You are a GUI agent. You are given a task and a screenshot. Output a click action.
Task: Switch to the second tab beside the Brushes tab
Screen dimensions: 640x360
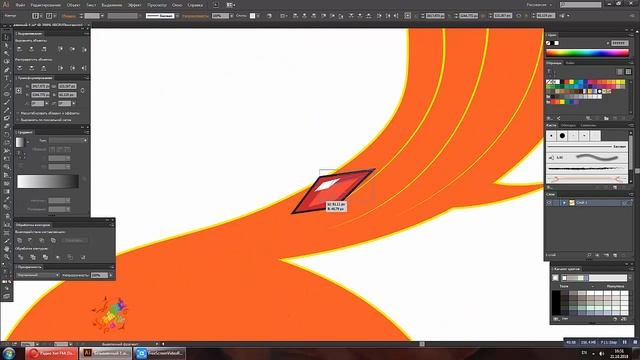(x=568, y=125)
